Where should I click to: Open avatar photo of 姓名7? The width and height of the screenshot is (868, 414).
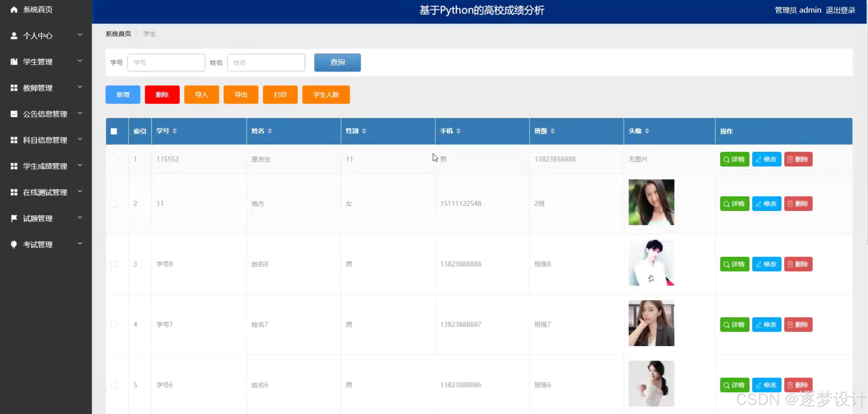651,323
